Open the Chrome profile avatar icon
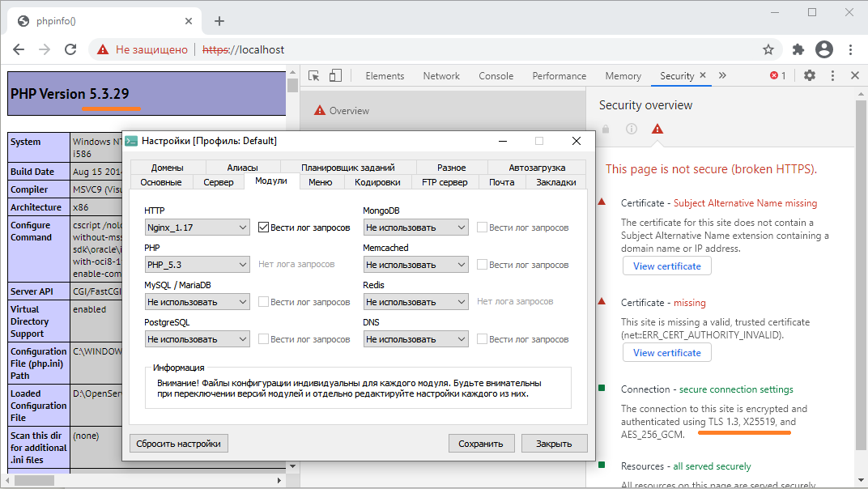The width and height of the screenshot is (868, 489). [x=824, y=49]
